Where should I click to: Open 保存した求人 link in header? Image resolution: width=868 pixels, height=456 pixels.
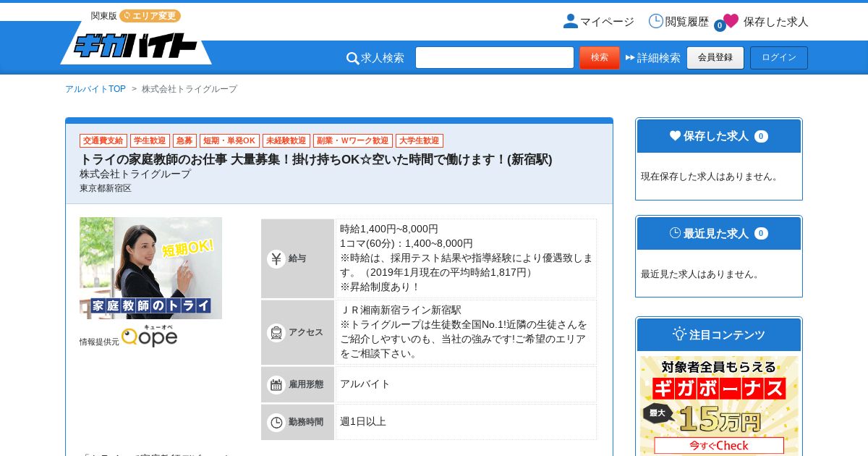click(776, 22)
